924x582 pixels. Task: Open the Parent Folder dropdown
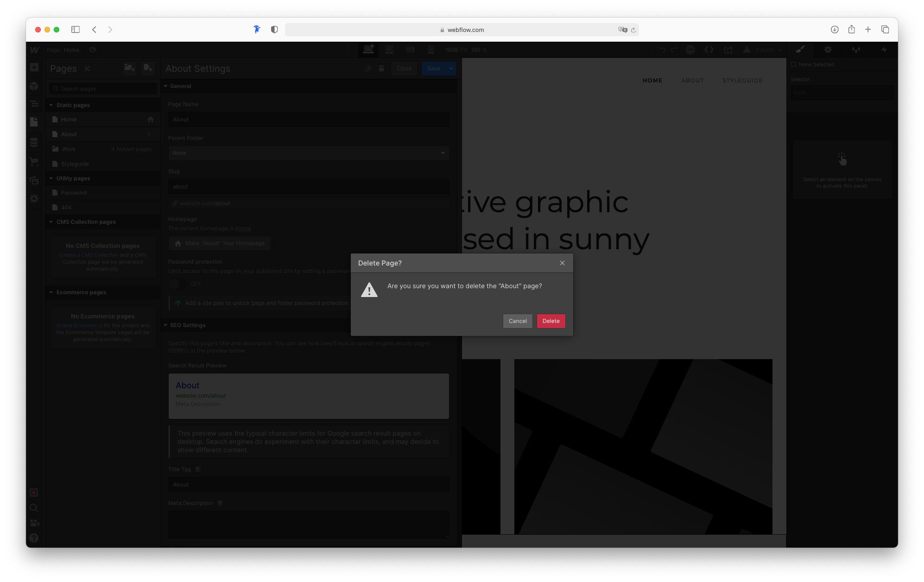coord(309,153)
